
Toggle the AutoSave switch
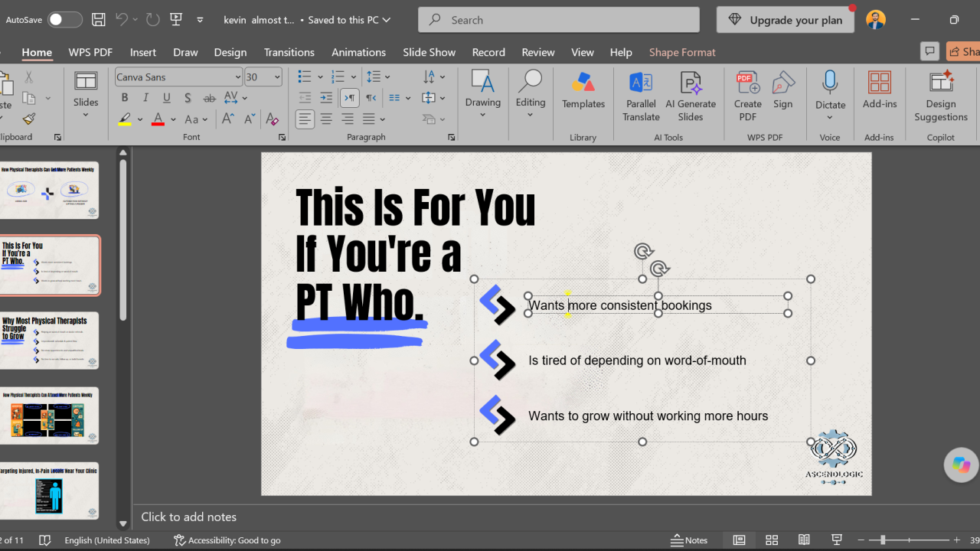65,20
